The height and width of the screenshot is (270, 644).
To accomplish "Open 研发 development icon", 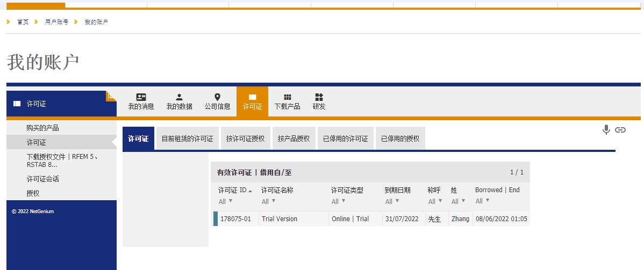I will coord(319,97).
